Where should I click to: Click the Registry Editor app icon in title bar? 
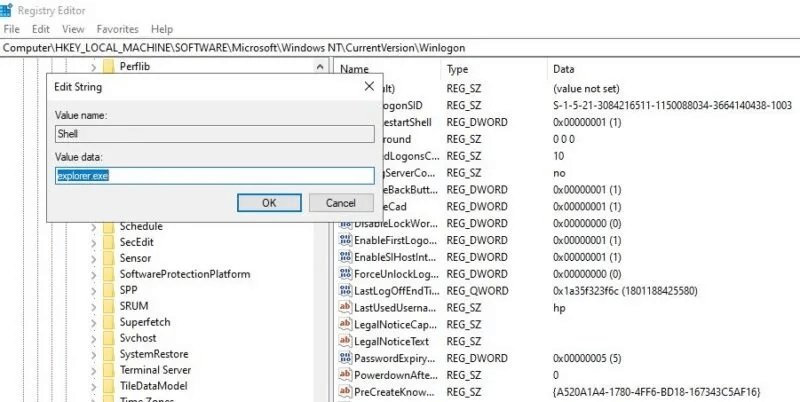(x=6, y=10)
